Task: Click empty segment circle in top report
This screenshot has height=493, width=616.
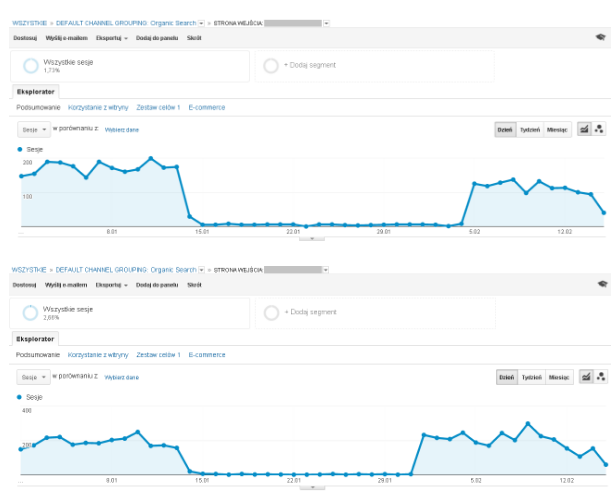Action: [x=271, y=66]
